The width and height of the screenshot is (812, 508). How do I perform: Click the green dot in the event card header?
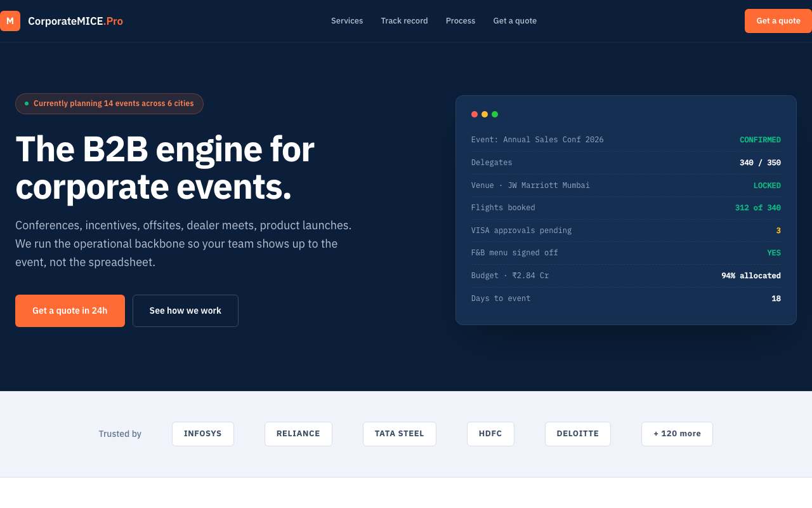tap(495, 114)
